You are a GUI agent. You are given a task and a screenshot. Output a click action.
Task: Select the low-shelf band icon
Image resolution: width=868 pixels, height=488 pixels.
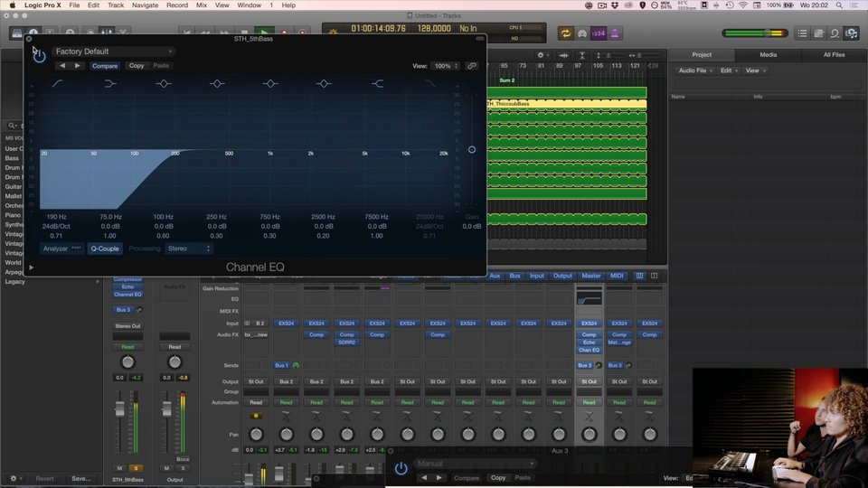click(109, 83)
